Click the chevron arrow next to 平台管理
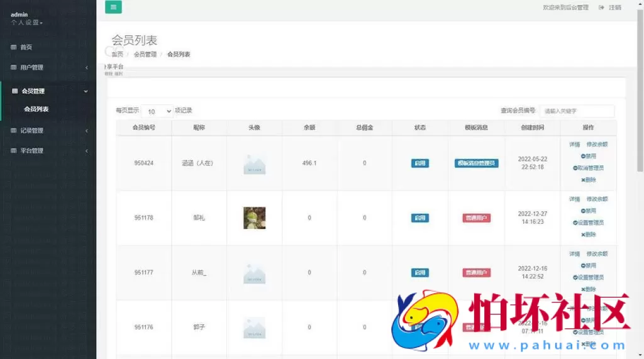This screenshot has height=359, width=644. (87, 151)
